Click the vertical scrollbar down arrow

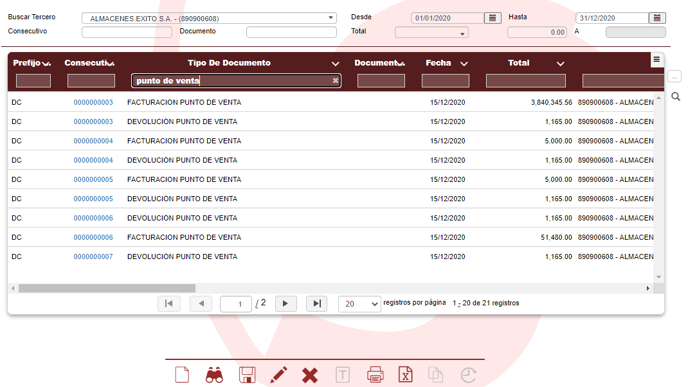click(x=659, y=277)
